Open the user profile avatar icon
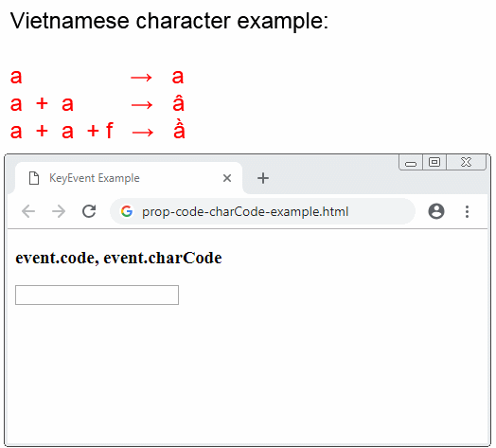The image size is (496, 448). 436,211
